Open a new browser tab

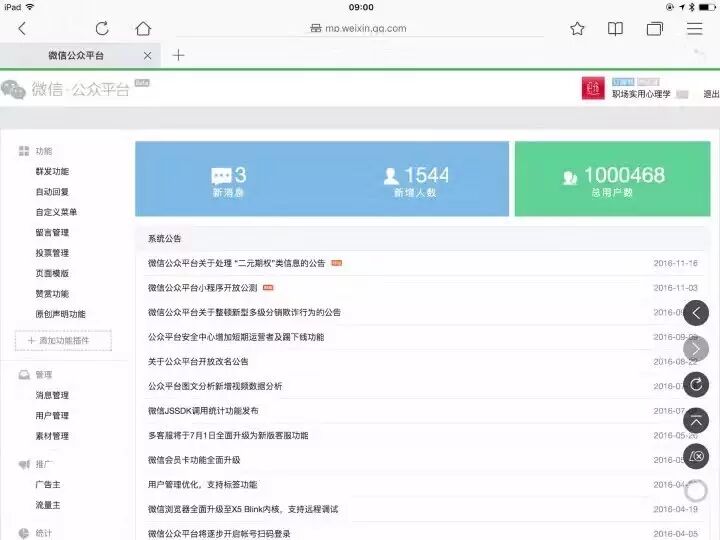(x=178, y=55)
